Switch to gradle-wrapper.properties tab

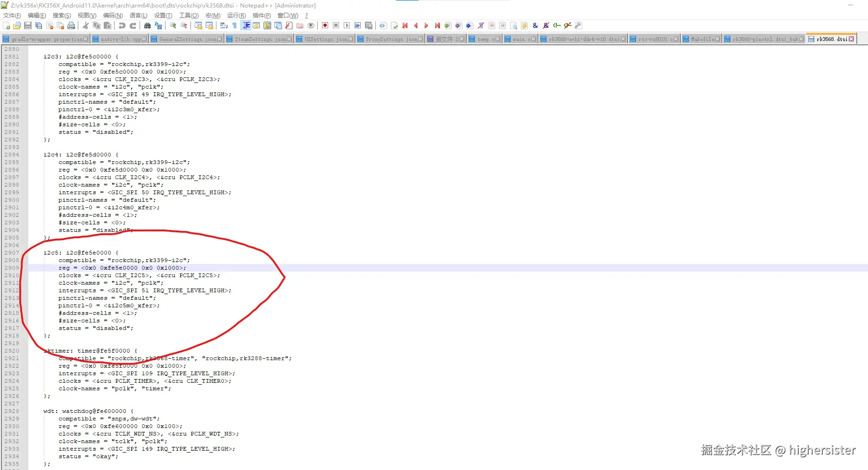[x=46, y=39]
